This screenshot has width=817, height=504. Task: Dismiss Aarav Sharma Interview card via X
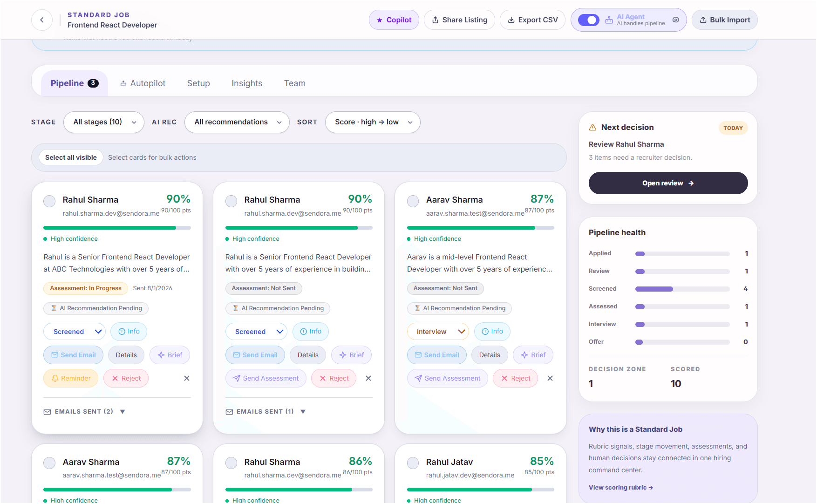coord(550,378)
